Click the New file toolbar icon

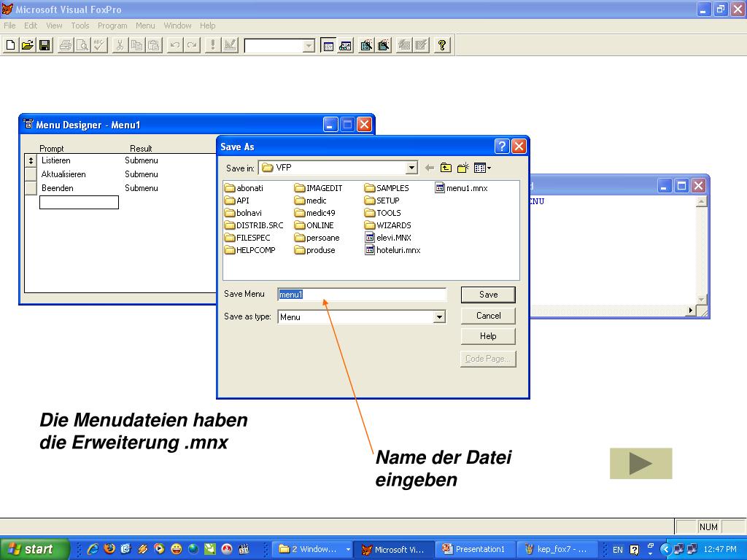(10, 45)
